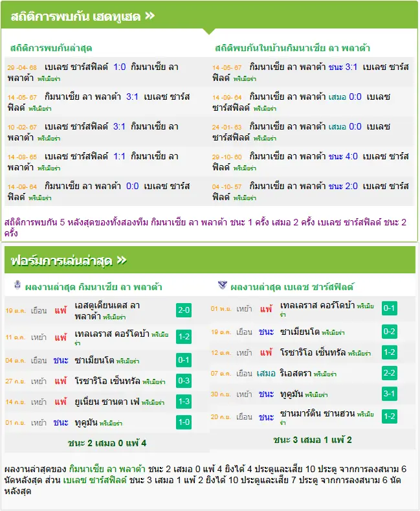
Task: Open the สถิติการพบกัน เฮดทูเฮด header
Action: tap(210, 15)
